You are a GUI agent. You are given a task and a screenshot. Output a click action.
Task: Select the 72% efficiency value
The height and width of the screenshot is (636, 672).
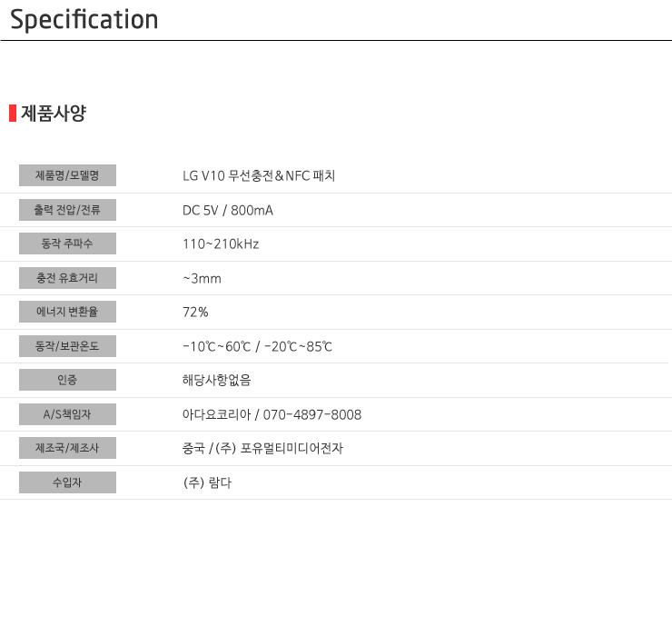click(x=195, y=313)
